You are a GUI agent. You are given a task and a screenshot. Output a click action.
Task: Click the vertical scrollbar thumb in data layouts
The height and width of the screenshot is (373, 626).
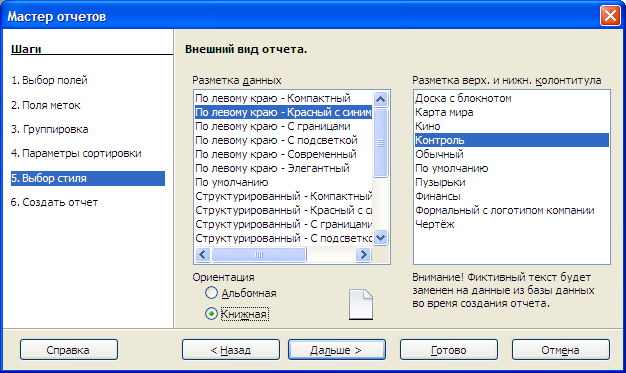click(x=380, y=142)
